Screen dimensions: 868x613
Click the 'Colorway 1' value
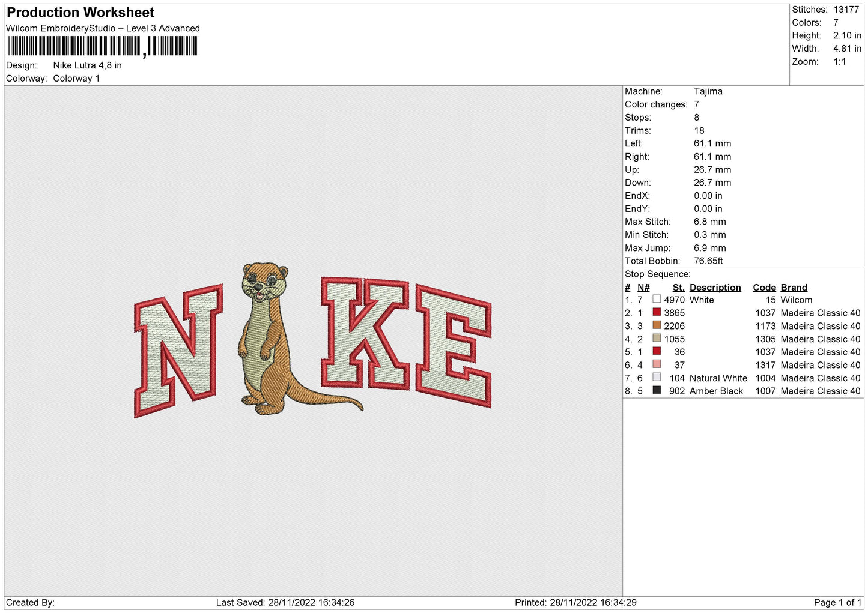coord(76,79)
